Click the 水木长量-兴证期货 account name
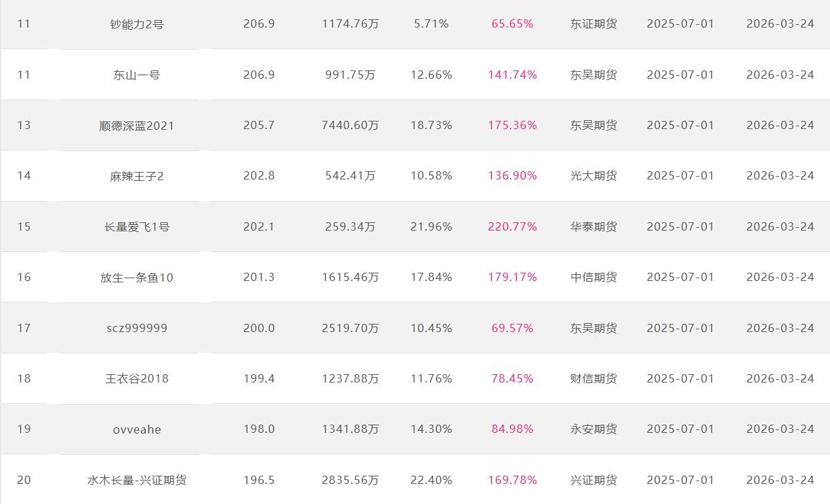This screenshot has width=830, height=504. (x=136, y=480)
